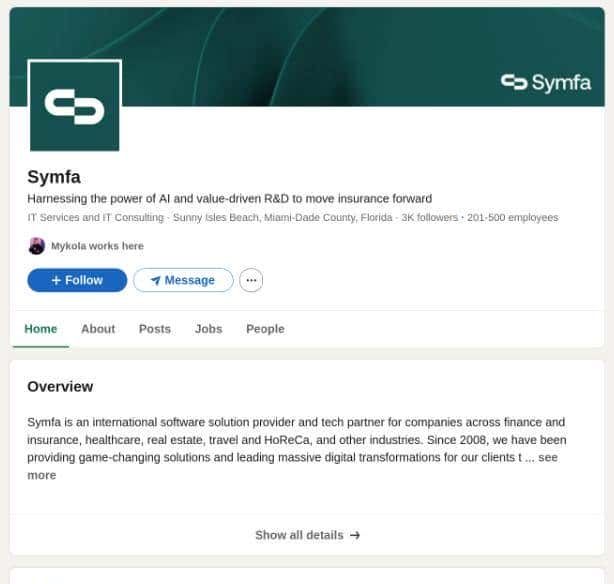The height and width of the screenshot is (584, 614).
Task: Click the arrow beside Show all details
Action: coord(355,535)
